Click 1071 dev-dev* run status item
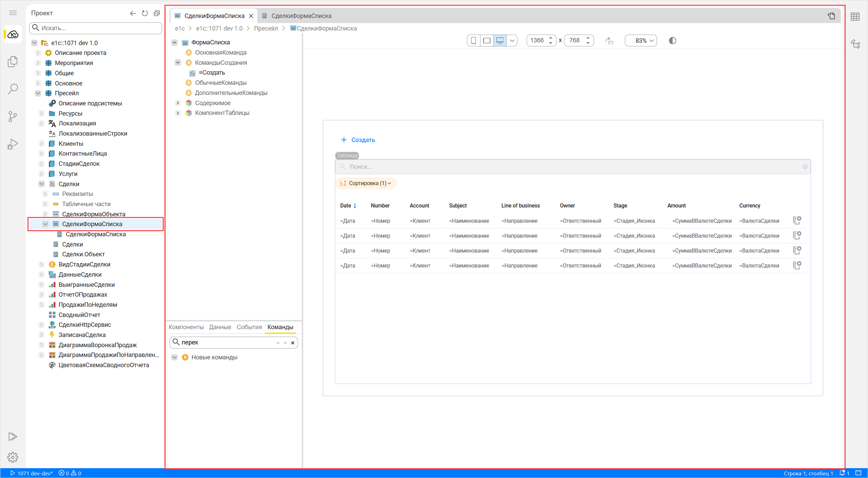The width and height of the screenshot is (868, 478). [32, 473]
